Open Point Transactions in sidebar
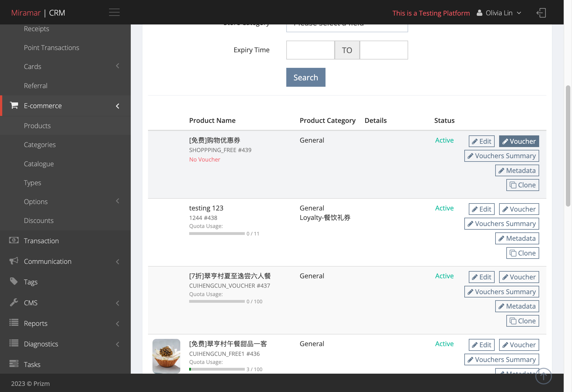 click(65, 48)
